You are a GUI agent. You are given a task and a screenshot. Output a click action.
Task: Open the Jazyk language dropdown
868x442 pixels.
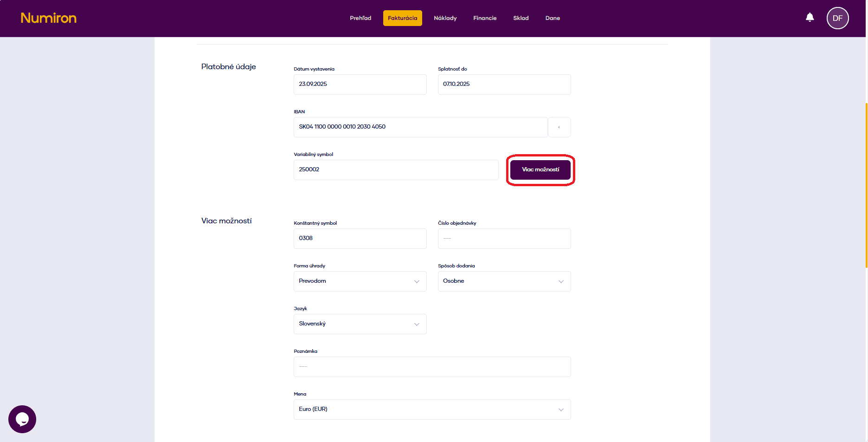coord(360,324)
